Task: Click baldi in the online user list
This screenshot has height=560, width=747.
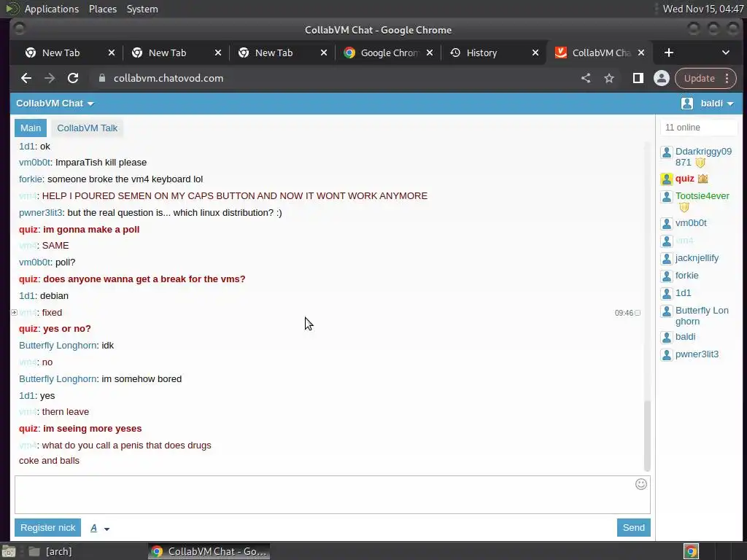Action: coord(685,337)
